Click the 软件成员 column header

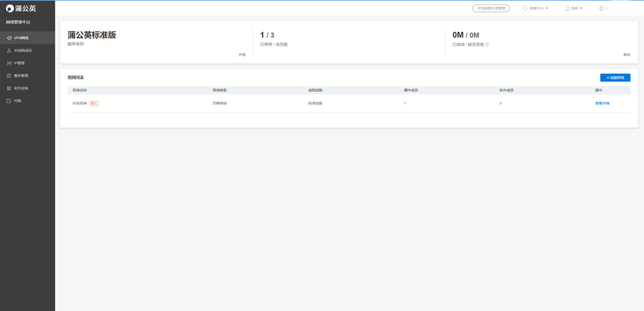506,90
